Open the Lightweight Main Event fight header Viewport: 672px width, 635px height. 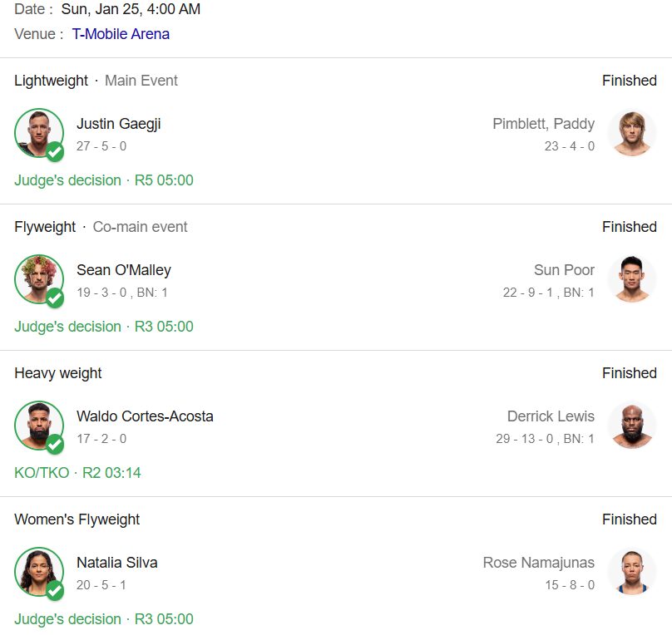(96, 81)
